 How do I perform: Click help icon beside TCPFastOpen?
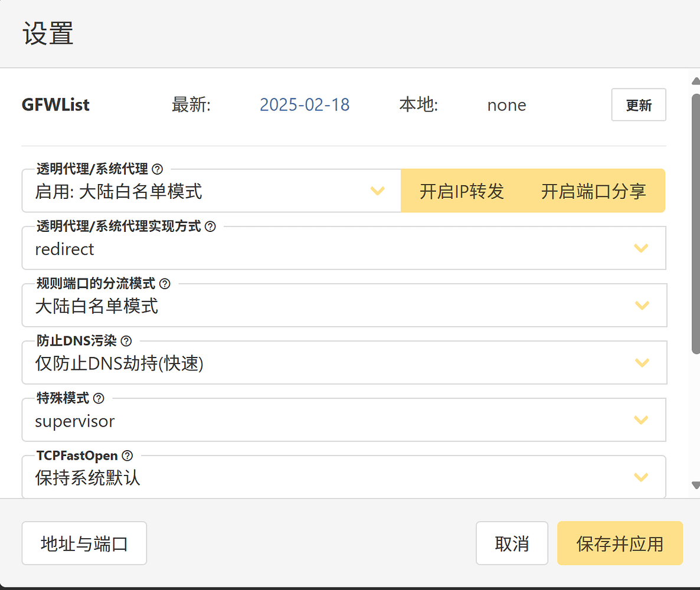pyautogui.click(x=127, y=455)
